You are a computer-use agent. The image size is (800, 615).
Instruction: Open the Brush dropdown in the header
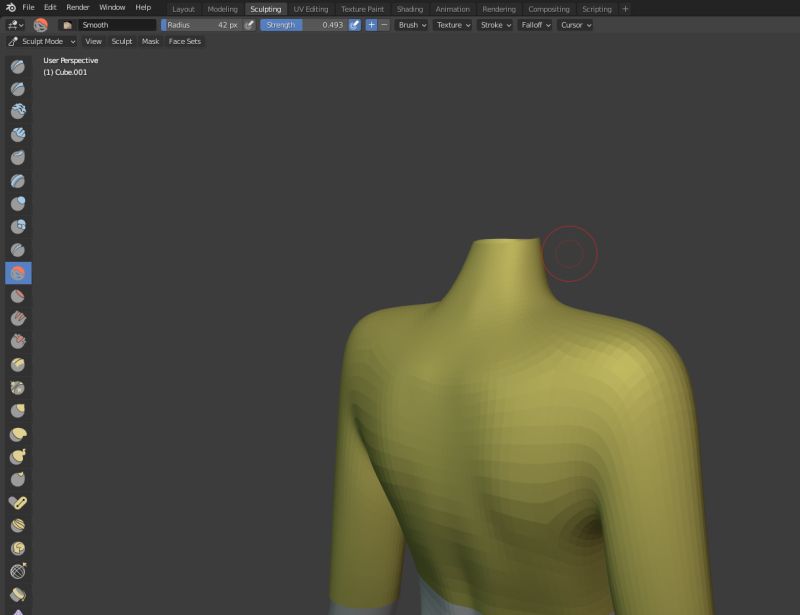410,25
